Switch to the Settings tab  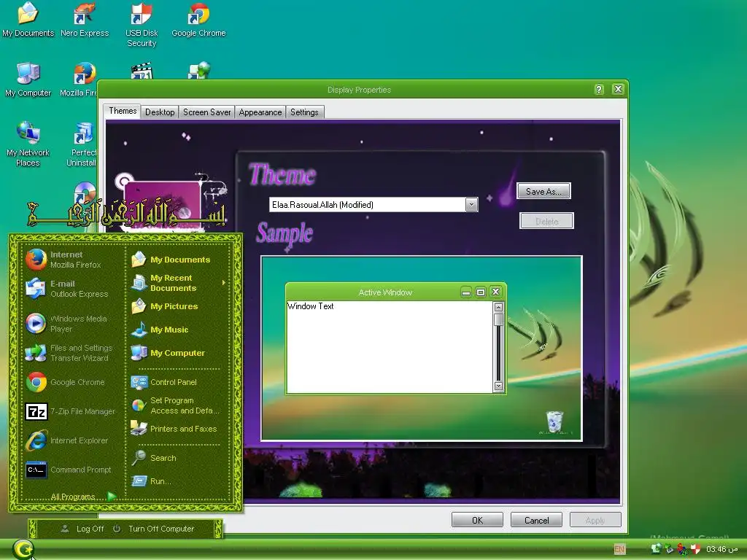click(304, 112)
